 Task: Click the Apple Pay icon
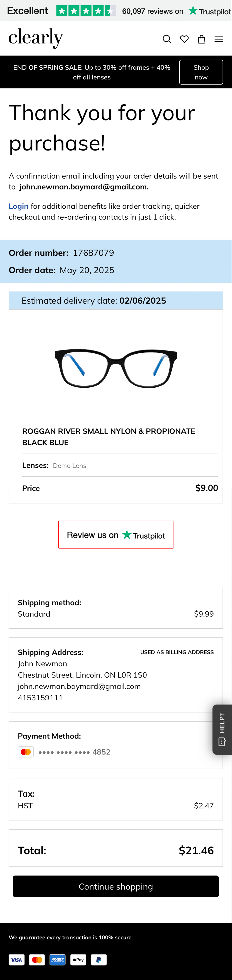coord(78,960)
